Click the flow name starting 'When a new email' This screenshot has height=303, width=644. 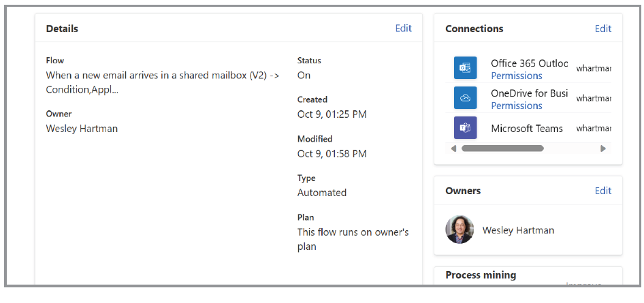162,82
